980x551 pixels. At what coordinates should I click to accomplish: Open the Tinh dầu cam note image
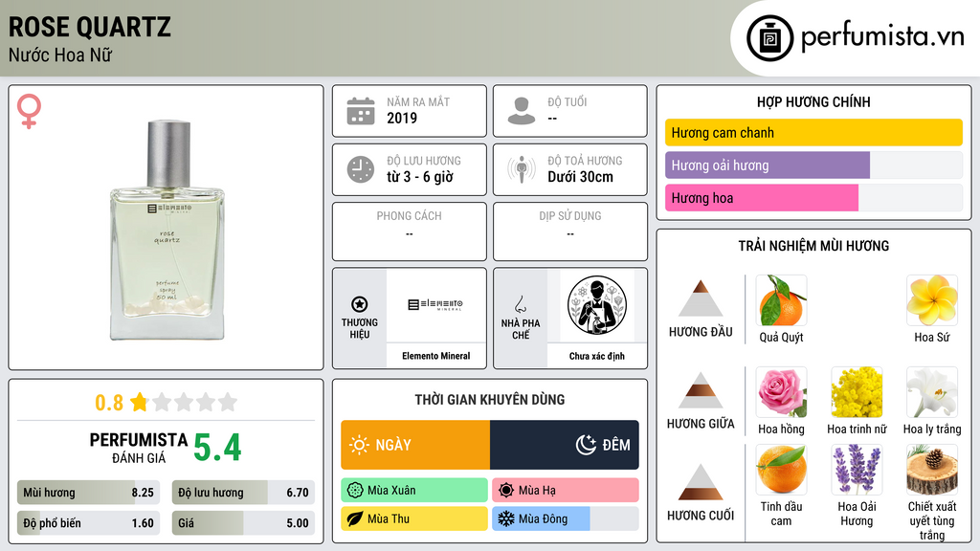[781, 470]
